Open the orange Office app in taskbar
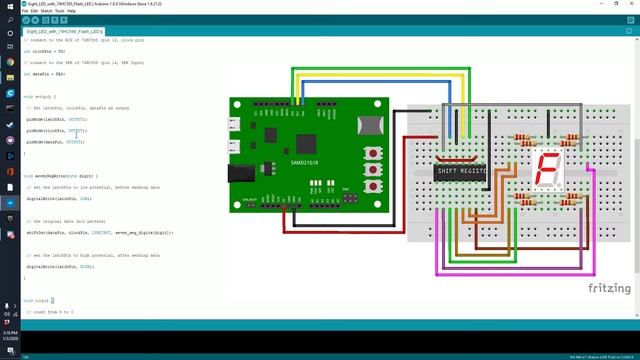Image resolution: width=640 pixels, height=360 pixels. click(x=10, y=171)
